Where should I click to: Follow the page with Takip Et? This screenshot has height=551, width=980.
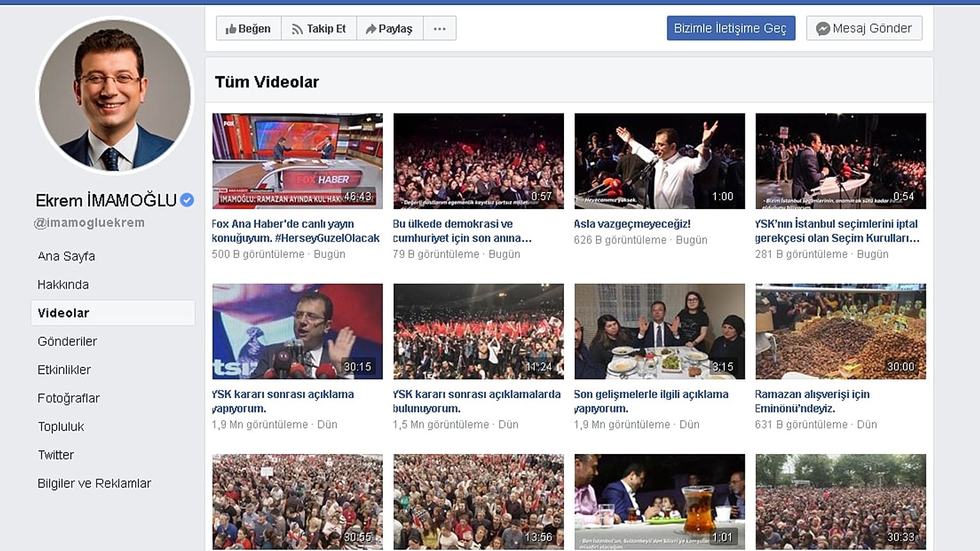pos(319,29)
